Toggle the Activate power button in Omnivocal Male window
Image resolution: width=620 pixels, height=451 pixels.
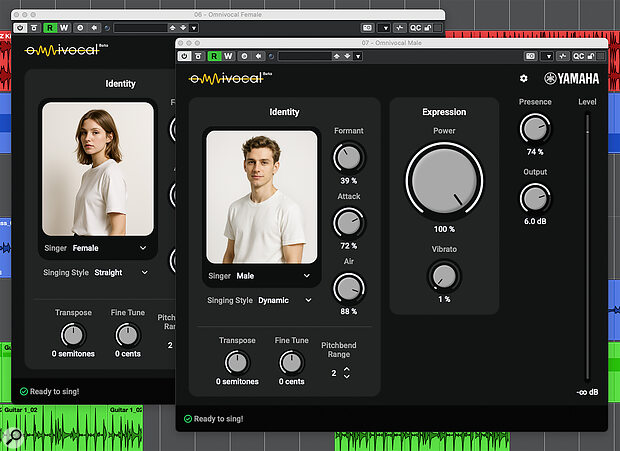point(184,56)
